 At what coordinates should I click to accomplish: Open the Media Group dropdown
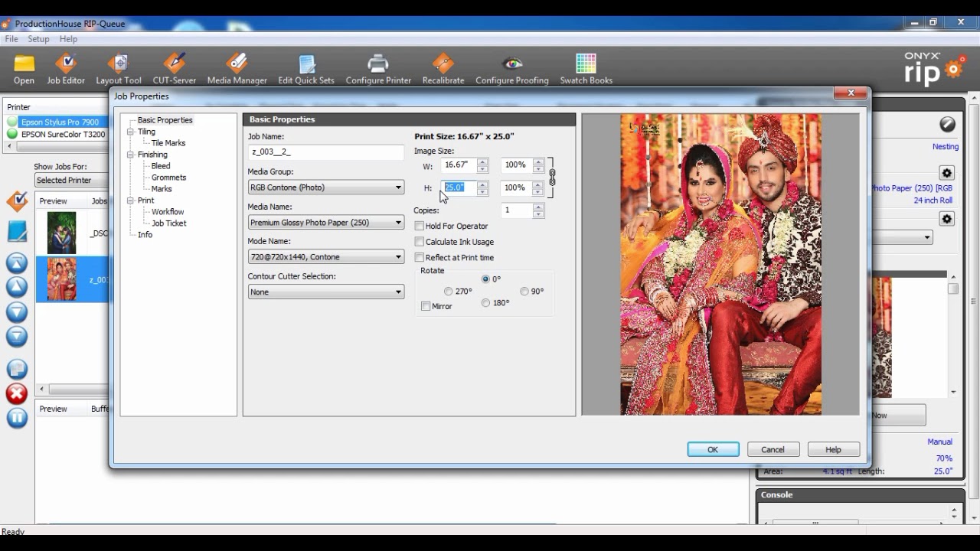[325, 187]
